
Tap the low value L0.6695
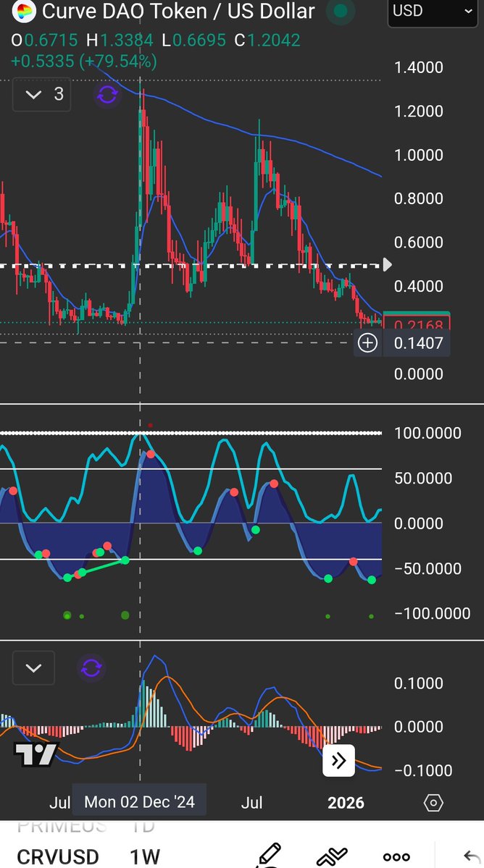pos(193,40)
